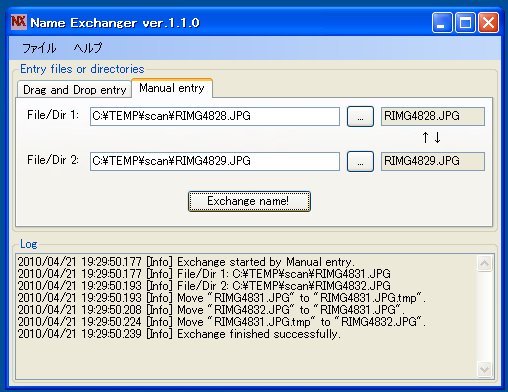
Task: Click log line moving RIMG4831.JPG.tmp to RIMG4832.JPG
Action: coord(222,322)
